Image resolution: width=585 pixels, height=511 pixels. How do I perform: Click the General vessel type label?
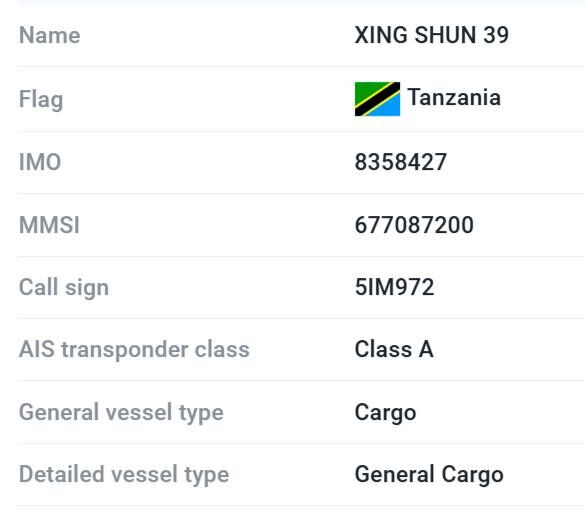coord(121,413)
